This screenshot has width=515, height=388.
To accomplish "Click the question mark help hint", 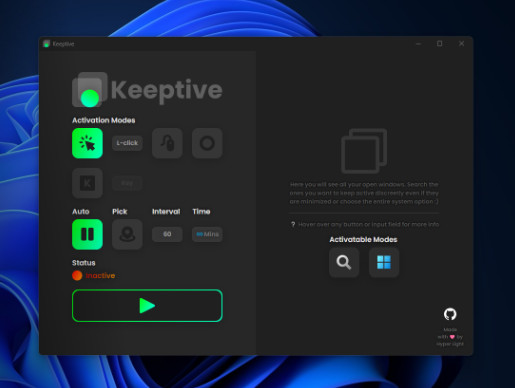I will (293, 224).
